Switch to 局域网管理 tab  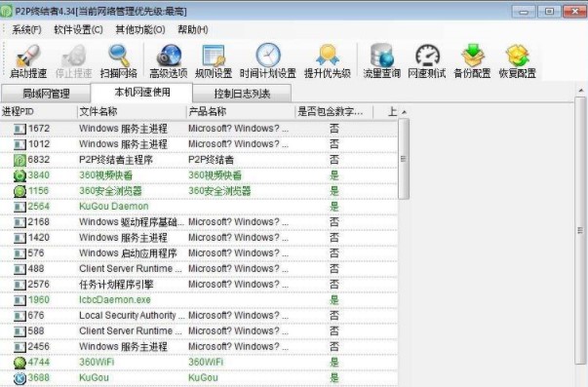pyautogui.click(x=46, y=94)
